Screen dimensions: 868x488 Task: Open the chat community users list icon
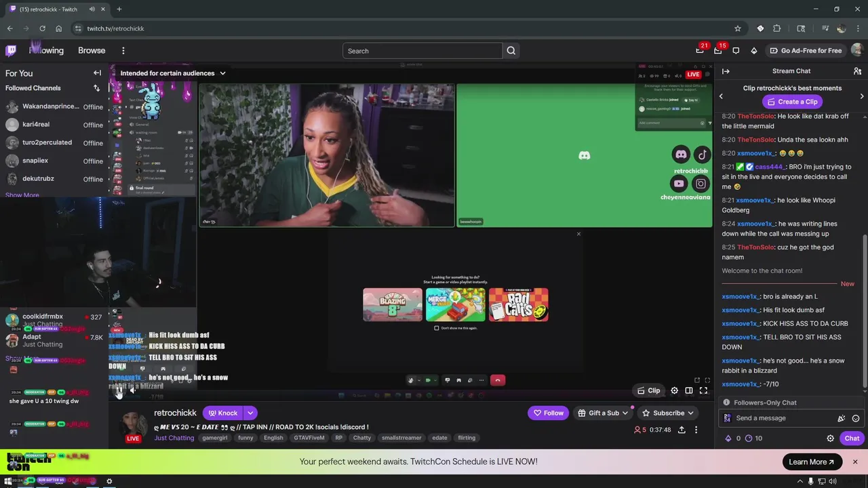click(x=857, y=71)
